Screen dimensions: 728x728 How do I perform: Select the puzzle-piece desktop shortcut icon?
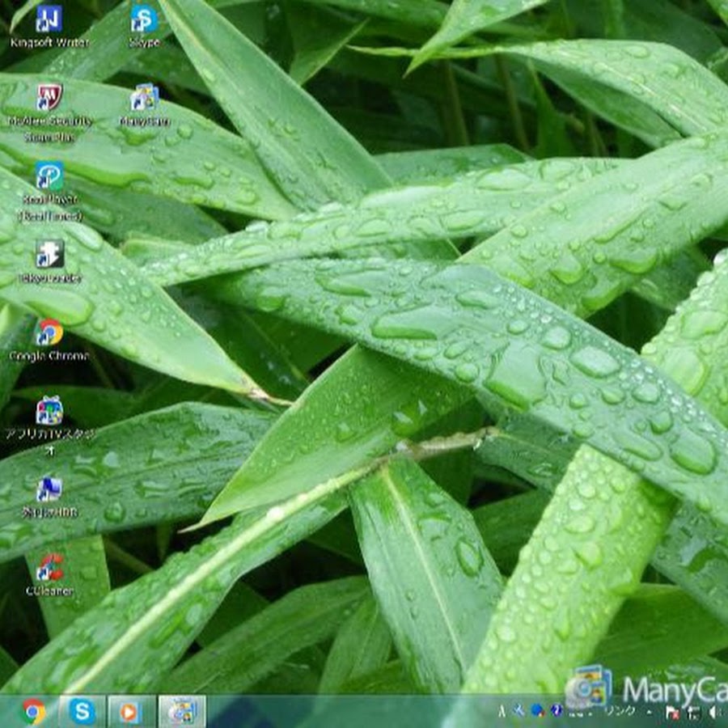49,254
